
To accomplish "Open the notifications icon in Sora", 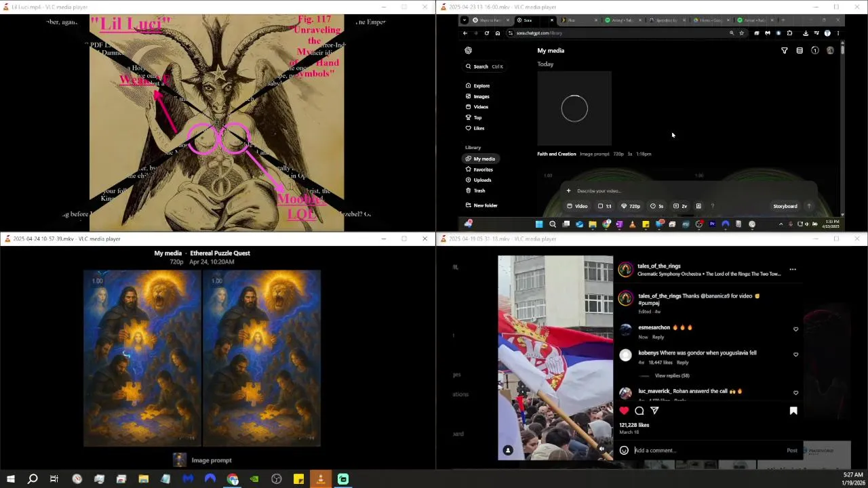I will [815, 51].
